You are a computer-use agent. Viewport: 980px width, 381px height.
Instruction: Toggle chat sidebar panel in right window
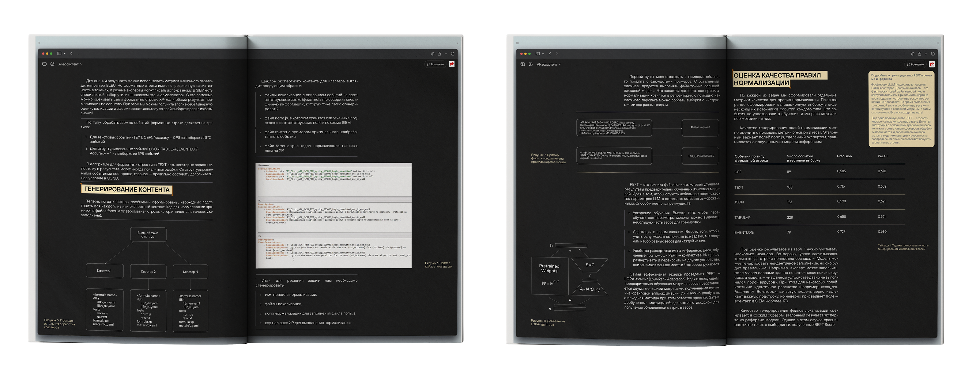click(x=523, y=64)
